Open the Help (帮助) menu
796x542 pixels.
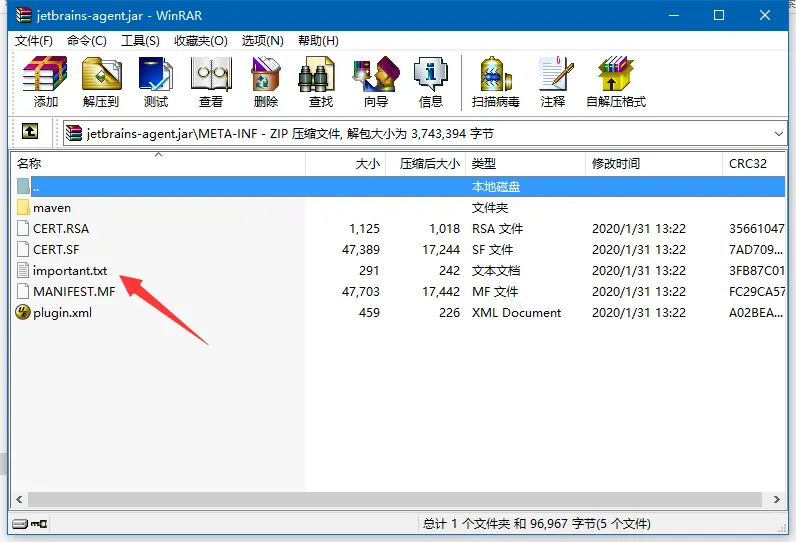[x=318, y=41]
